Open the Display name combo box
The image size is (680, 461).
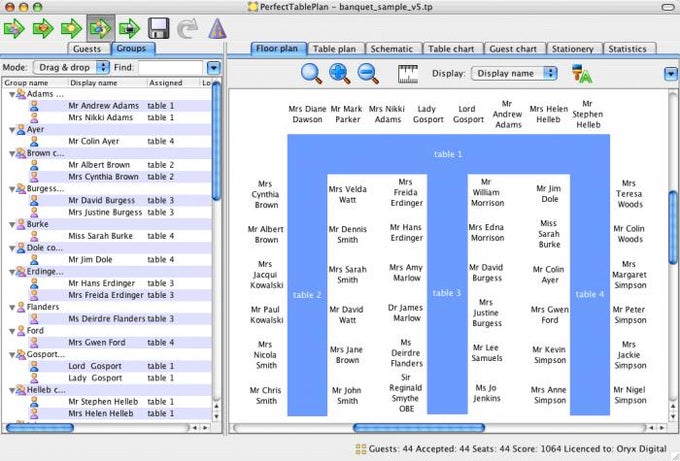click(x=514, y=73)
